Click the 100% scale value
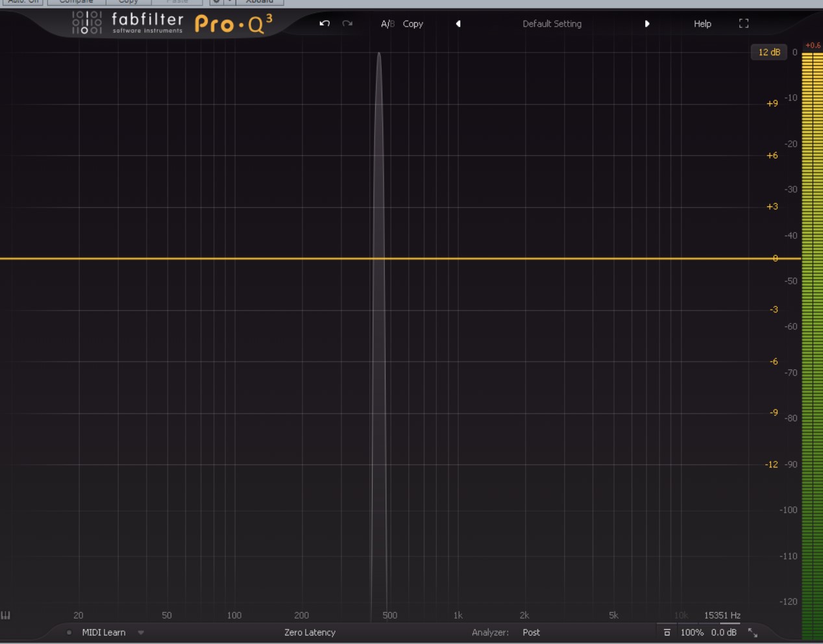Image resolution: width=823 pixels, height=644 pixels. coord(692,632)
